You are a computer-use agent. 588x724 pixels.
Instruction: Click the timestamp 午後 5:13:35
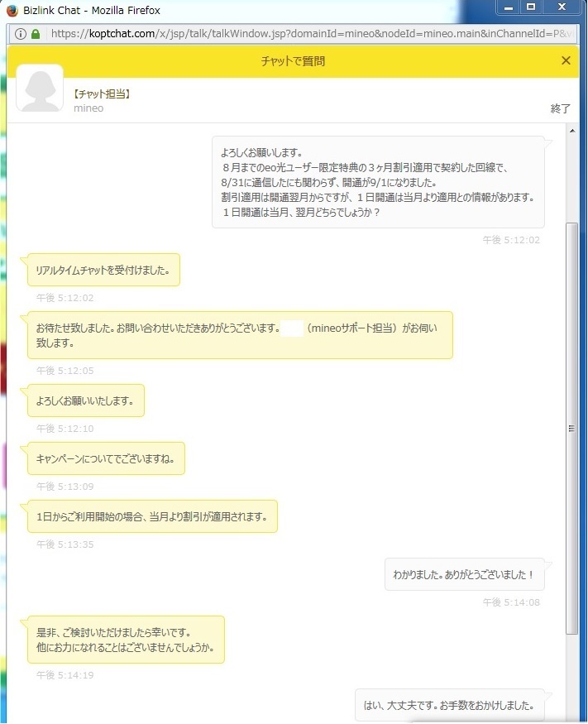coord(65,544)
